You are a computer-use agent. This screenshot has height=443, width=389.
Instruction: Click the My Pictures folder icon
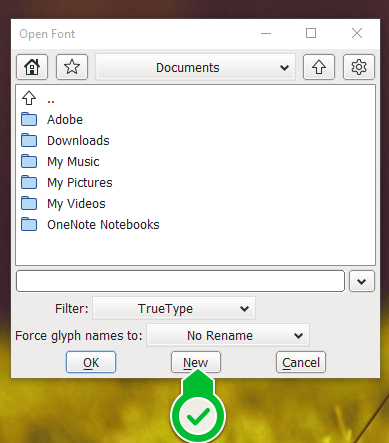point(29,182)
